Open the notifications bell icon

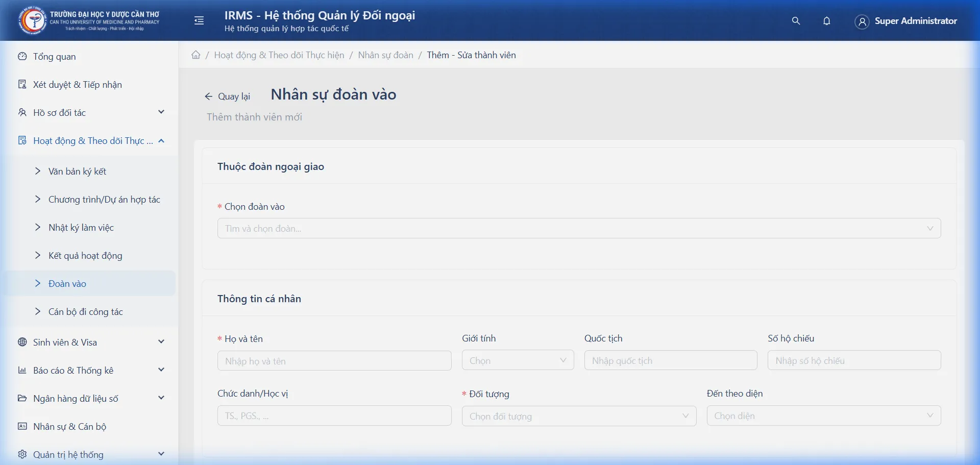827,21
